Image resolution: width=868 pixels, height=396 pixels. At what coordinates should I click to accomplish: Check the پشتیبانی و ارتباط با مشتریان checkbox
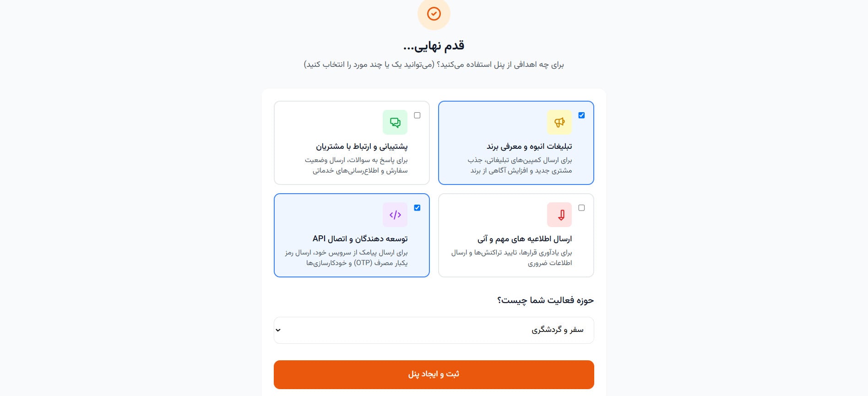pyautogui.click(x=417, y=115)
